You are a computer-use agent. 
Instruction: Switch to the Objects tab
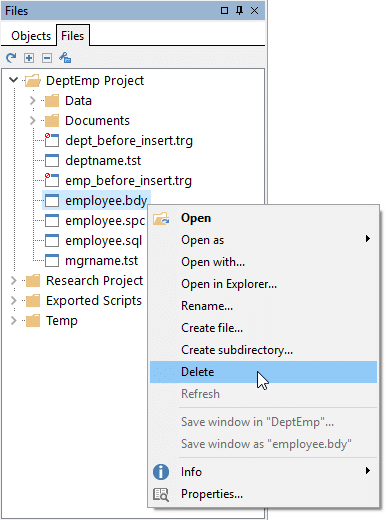31,36
